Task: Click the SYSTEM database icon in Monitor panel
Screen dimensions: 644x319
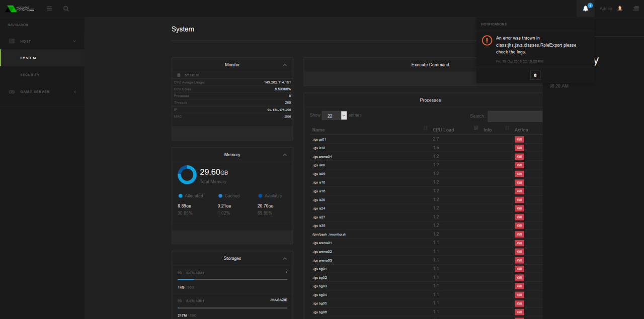Action: pos(179,75)
